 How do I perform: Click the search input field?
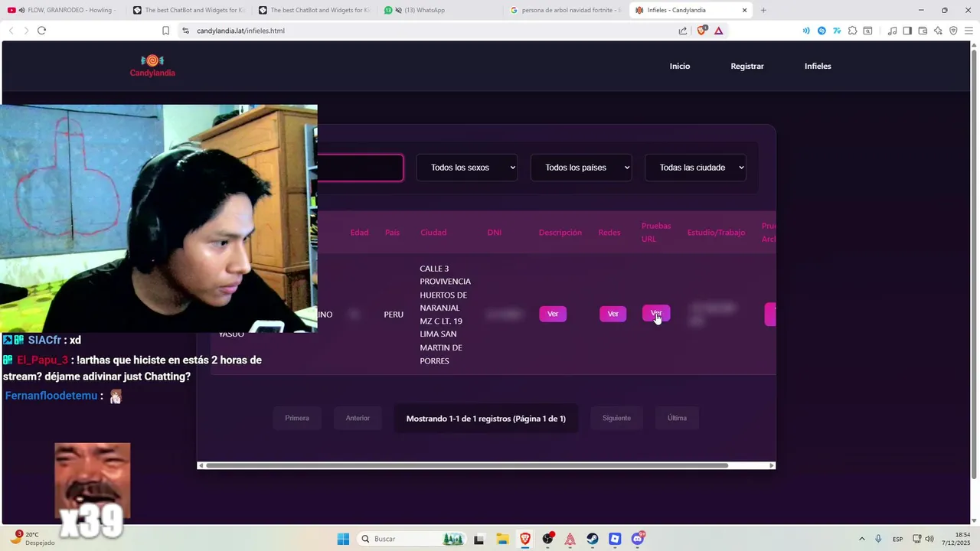pos(360,168)
